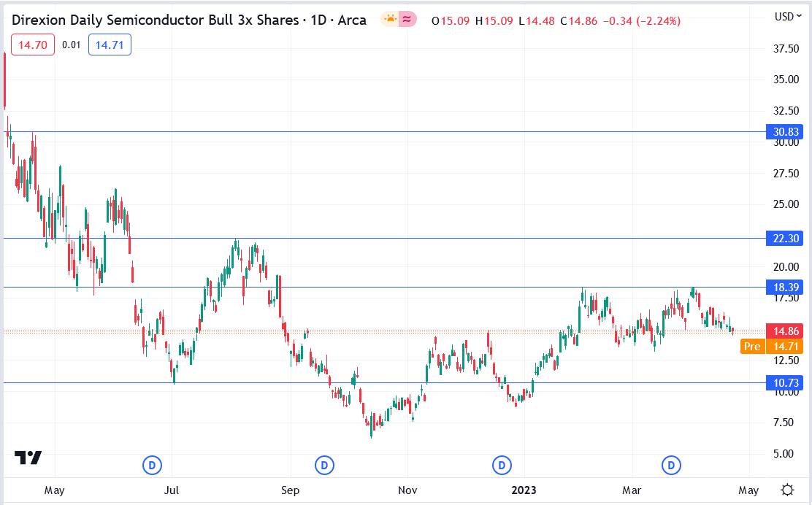This screenshot has width=812, height=505.
Task: Click the 14.86 last price label
Action: pyautogui.click(x=784, y=331)
